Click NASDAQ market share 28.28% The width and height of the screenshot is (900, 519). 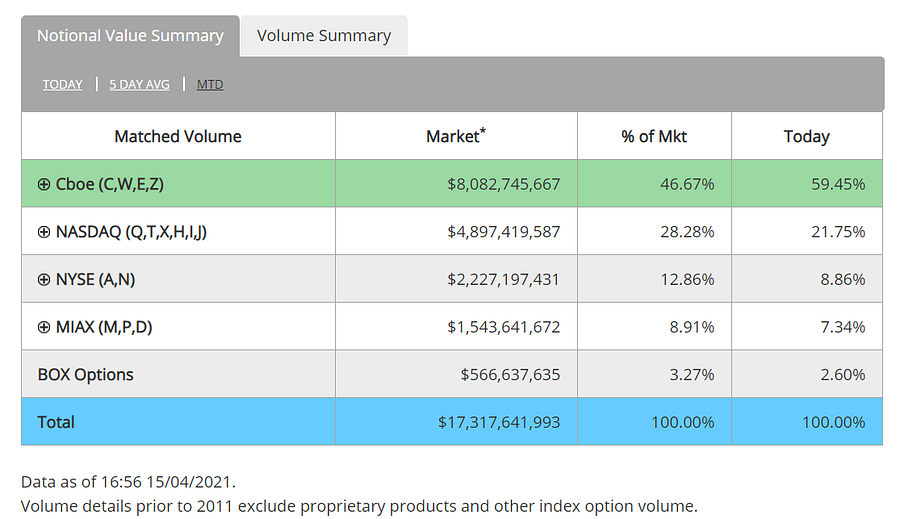click(687, 232)
